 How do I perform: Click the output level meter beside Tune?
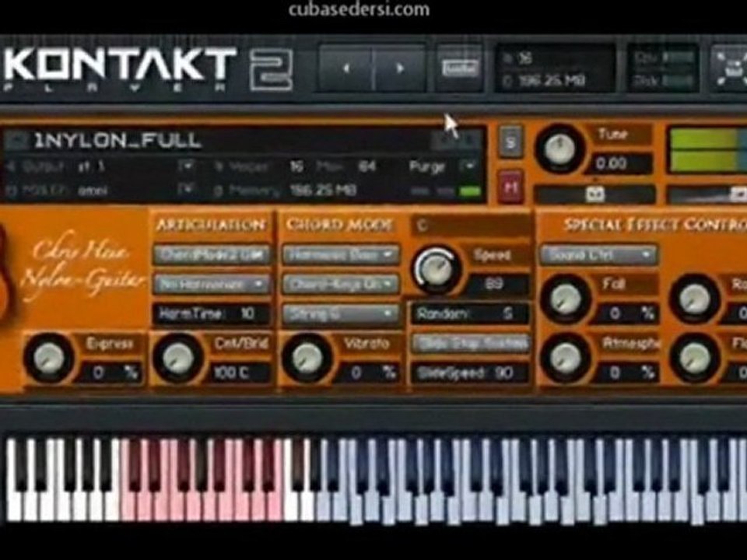coord(708,149)
